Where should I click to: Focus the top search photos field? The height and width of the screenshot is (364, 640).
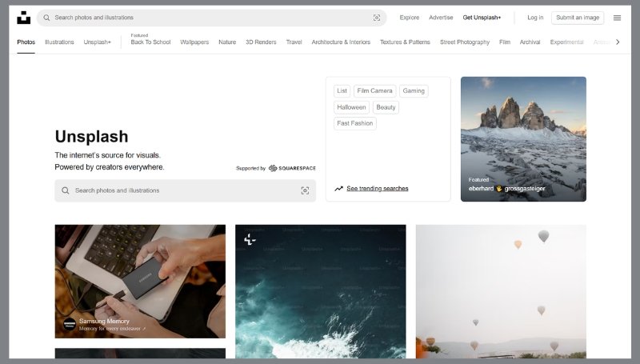click(211, 18)
